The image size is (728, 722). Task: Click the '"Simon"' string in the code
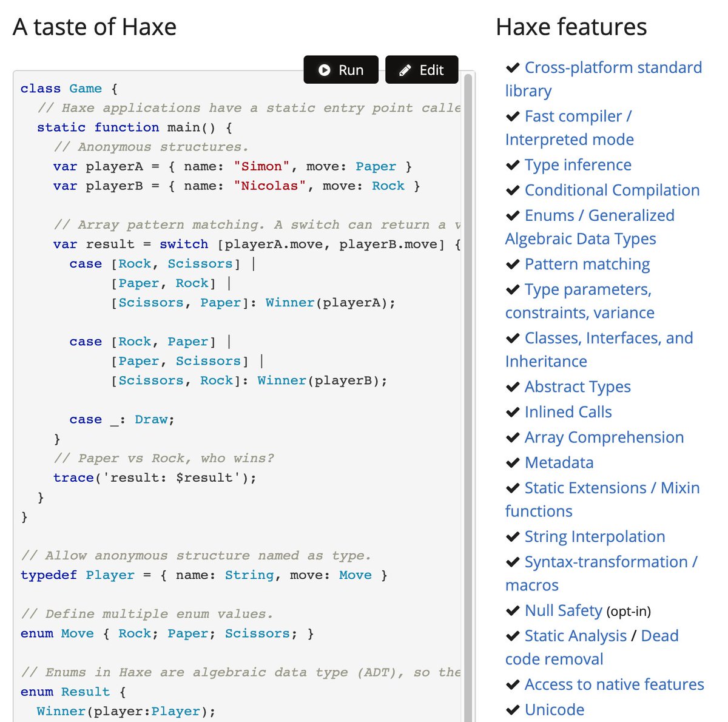(x=261, y=166)
